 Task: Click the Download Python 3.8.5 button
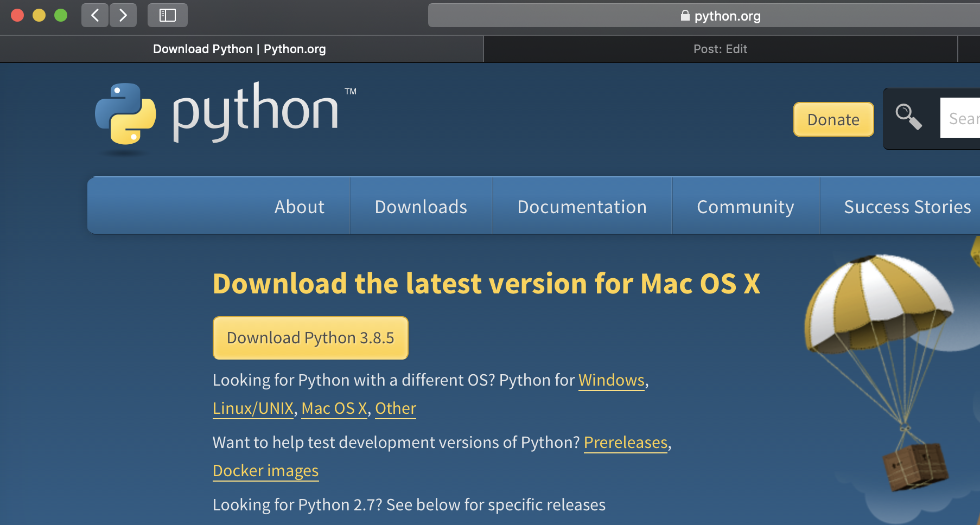point(310,337)
